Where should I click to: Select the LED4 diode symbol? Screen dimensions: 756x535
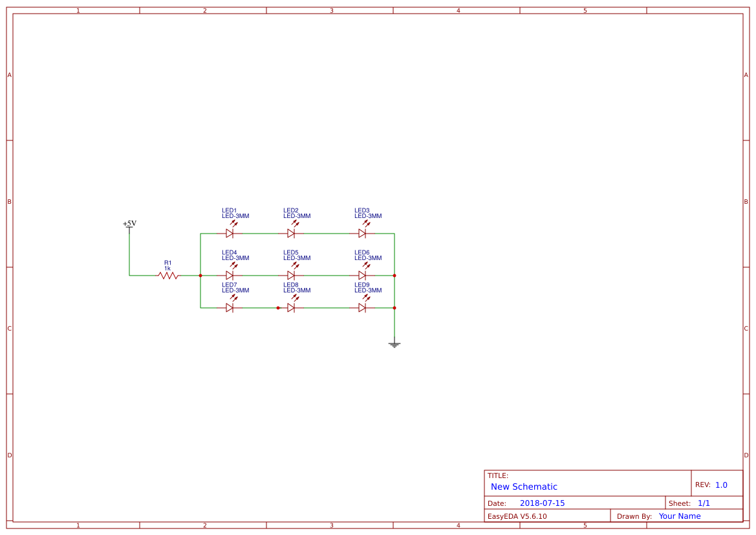[x=230, y=275]
